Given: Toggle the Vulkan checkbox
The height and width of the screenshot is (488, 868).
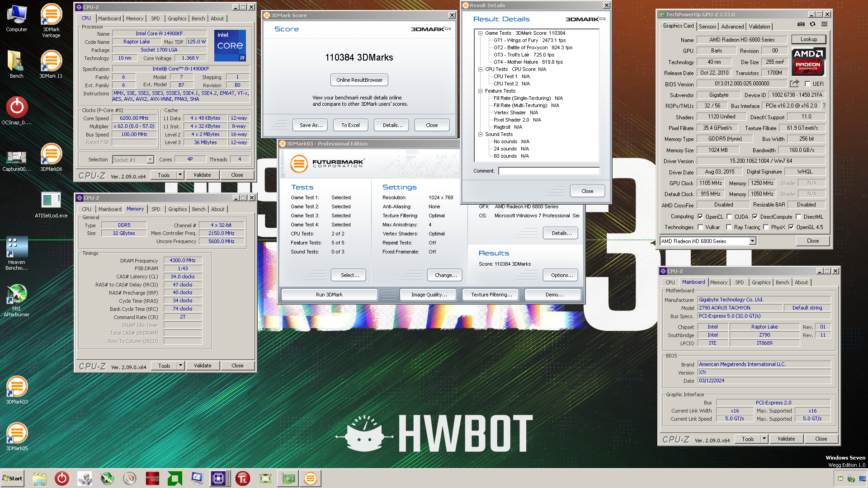Looking at the screenshot, I should tap(700, 227).
